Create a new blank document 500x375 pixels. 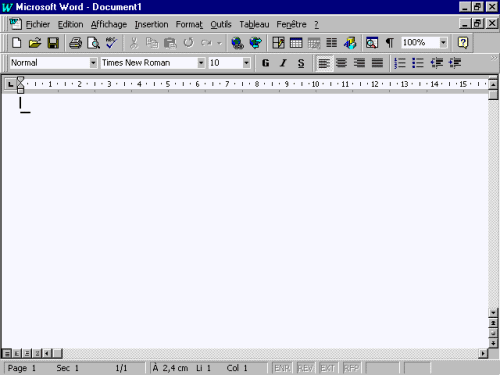click(x=16, y=43)
